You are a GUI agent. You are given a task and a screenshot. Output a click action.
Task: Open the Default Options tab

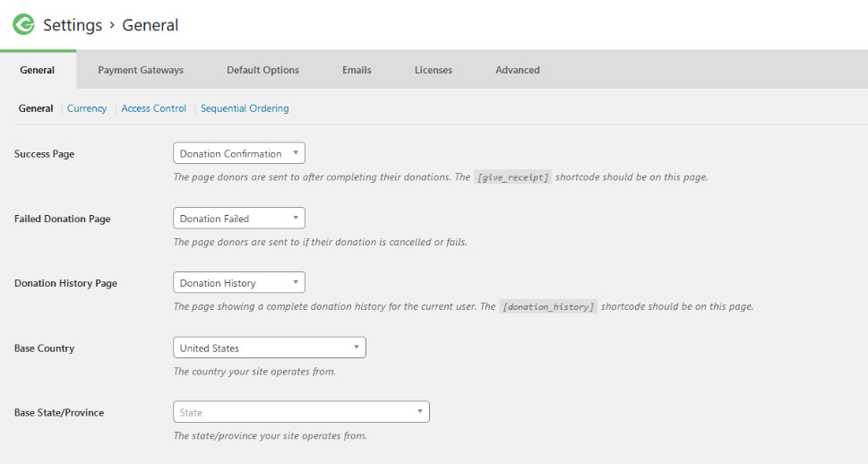[262, 70]
